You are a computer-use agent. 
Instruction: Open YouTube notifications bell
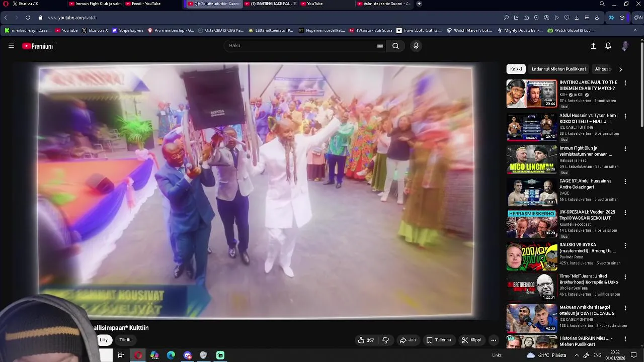[608, 46]
